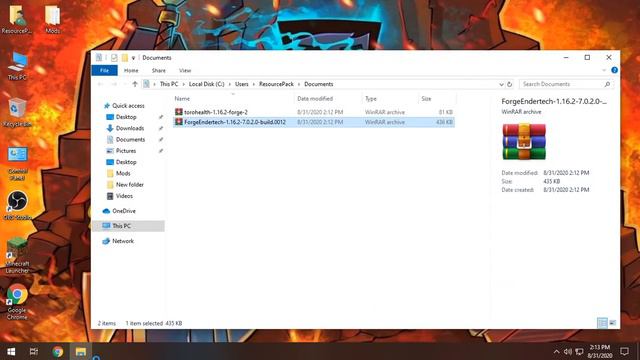Select Quick access in the navigation pane
The image size is (640, 360).
pos(128,106)
